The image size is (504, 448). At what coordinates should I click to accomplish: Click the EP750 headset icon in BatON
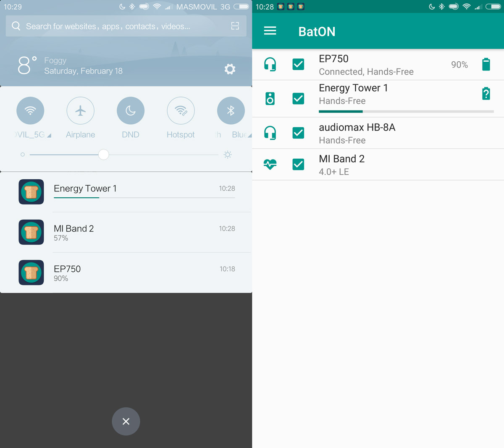pyautogui.click(x=270, y=64)
